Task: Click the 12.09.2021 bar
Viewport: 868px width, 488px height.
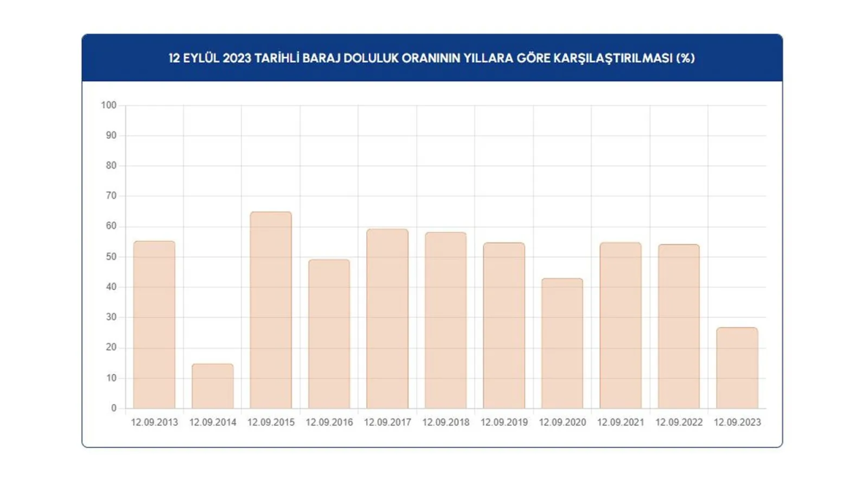Action: 620,325
